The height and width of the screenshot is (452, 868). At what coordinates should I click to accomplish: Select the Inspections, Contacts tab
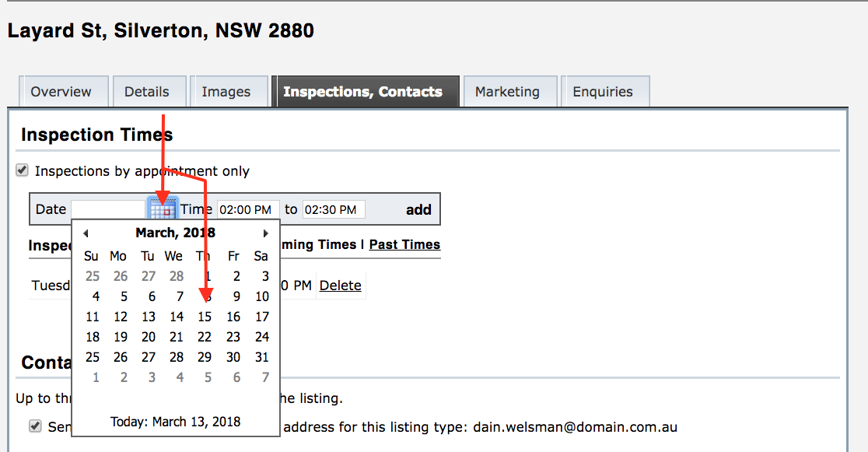click(366, 91)
